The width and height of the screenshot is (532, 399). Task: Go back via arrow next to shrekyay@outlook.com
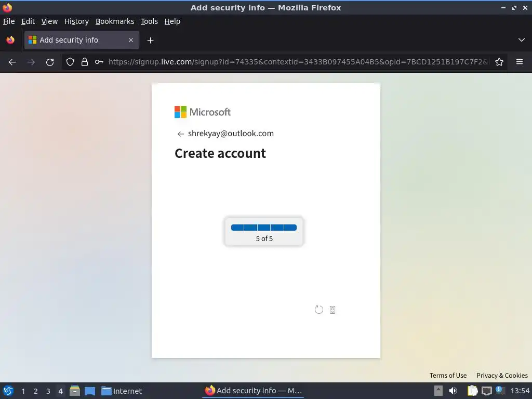click(x=180, y=134)
